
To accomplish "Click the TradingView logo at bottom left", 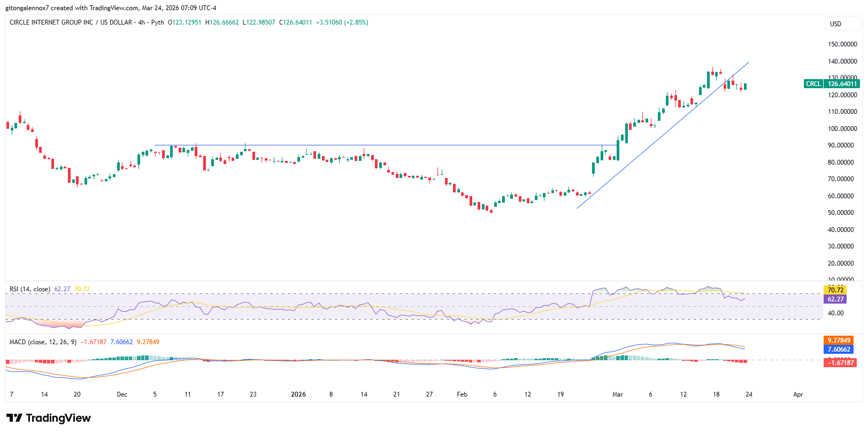I will click(x=49, y=418).
